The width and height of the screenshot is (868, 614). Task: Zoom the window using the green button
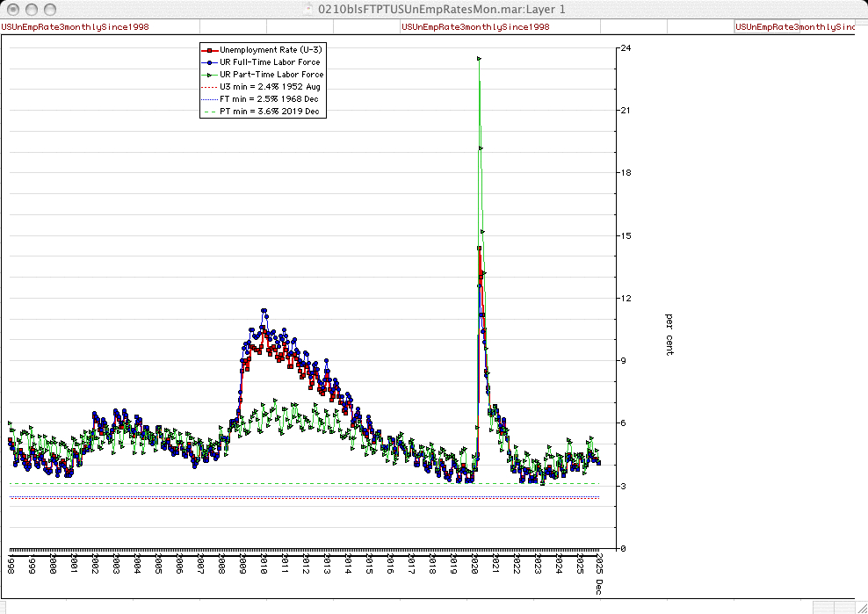[50, 9]
